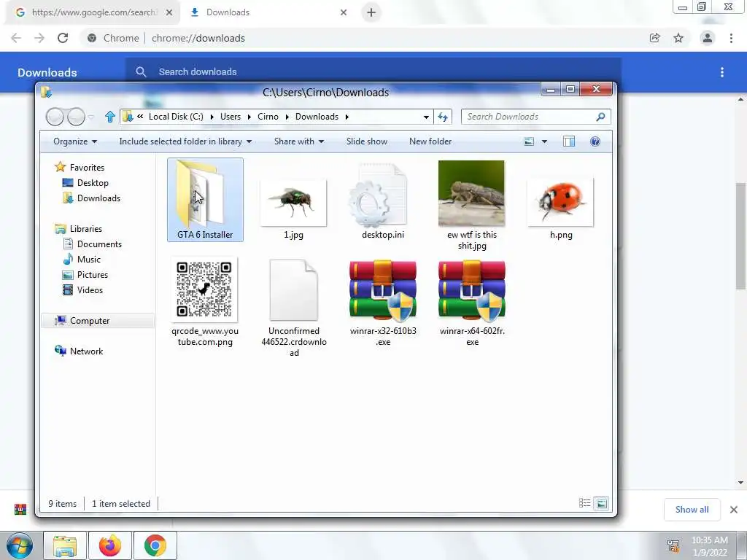The image size is (747, 560).
Task: Open the Windows Start menu orb
Action: click(x=20, y=545)
